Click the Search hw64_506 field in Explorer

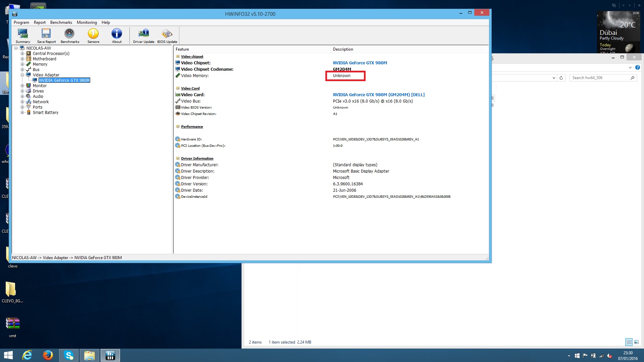tap(603, 78)
